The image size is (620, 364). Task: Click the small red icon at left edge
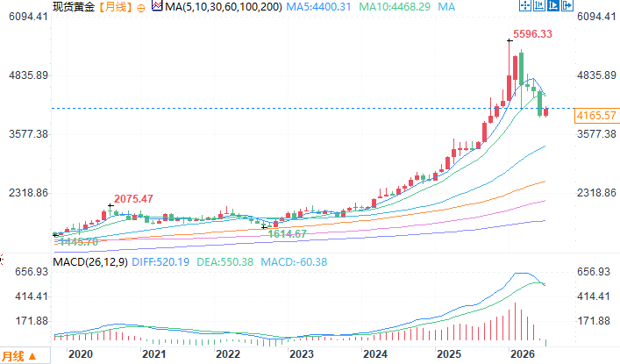2,260
